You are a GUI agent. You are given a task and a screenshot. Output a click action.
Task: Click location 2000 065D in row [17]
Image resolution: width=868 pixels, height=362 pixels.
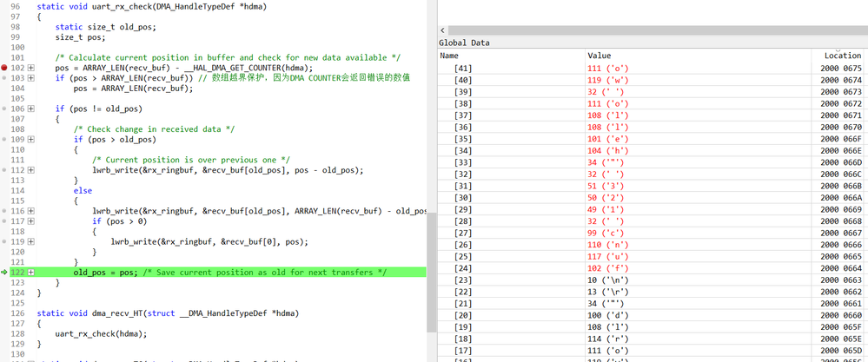[841, 351]
